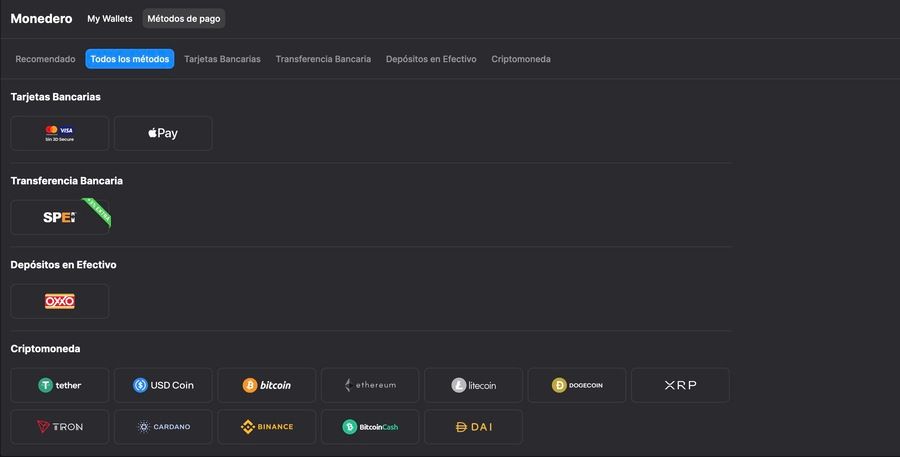Choose DAI stablecoin payment
The height and width of the screenshot is (457, 900).
(x=474, y=427)
